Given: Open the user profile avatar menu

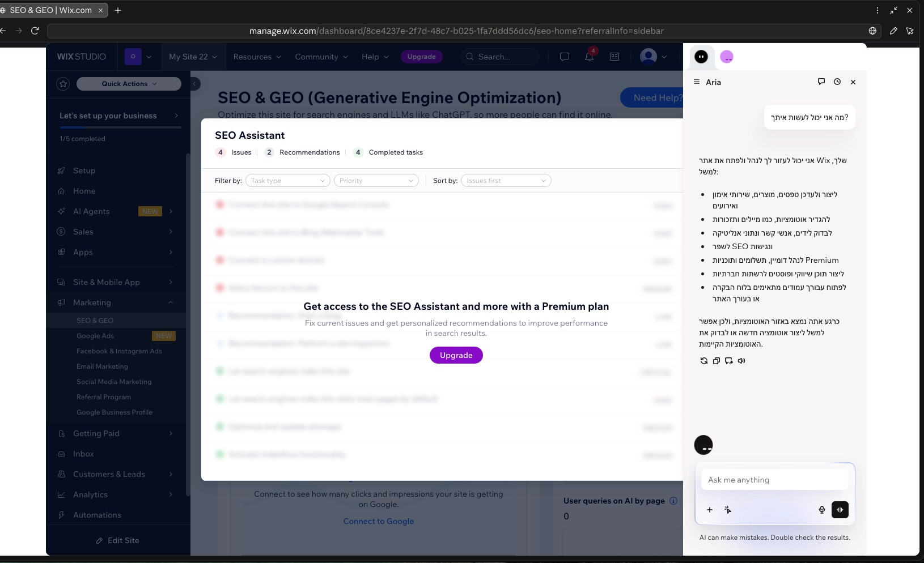Looking at the screenshot, I should [653, 57].
